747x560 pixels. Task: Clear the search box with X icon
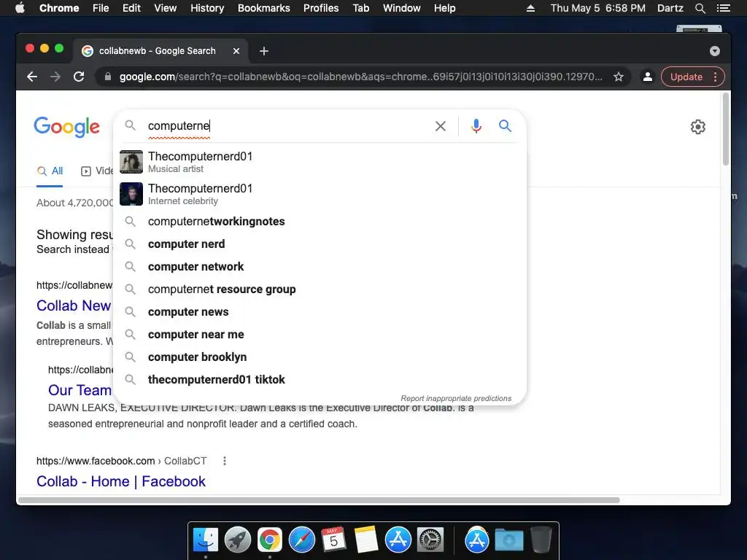pos(441,126)
